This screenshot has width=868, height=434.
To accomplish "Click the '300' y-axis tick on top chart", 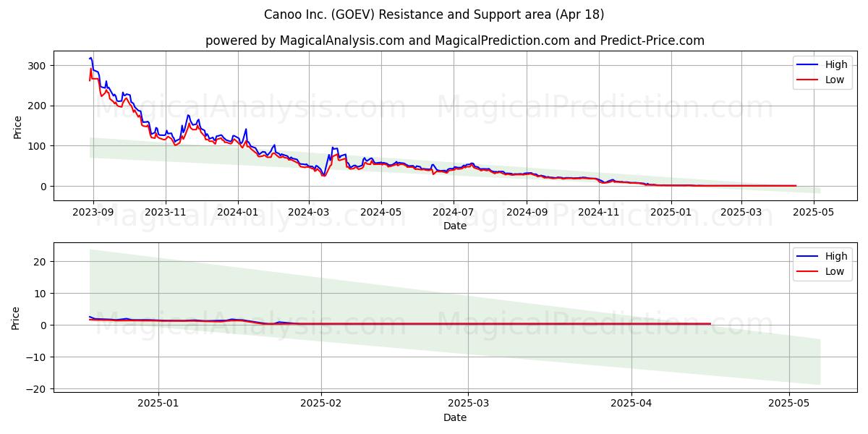I will point(38,66).
